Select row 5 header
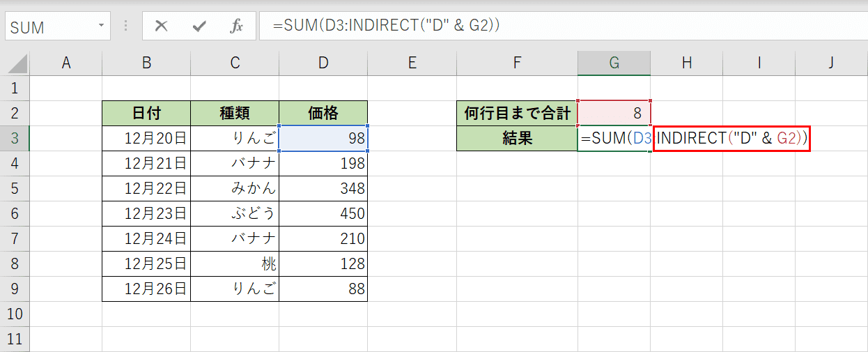The width and height of the screenshot is (868, 352). tap(15, 188)
